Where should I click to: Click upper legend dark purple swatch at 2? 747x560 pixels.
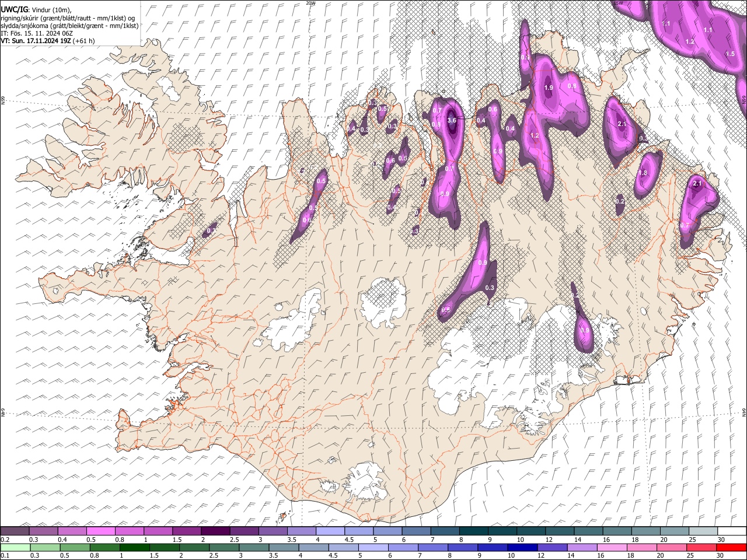[x=215, y=531]
